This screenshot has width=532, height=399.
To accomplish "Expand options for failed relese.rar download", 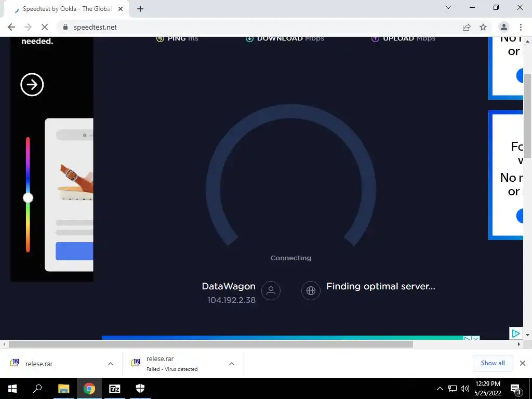I will tap(231, 364).
